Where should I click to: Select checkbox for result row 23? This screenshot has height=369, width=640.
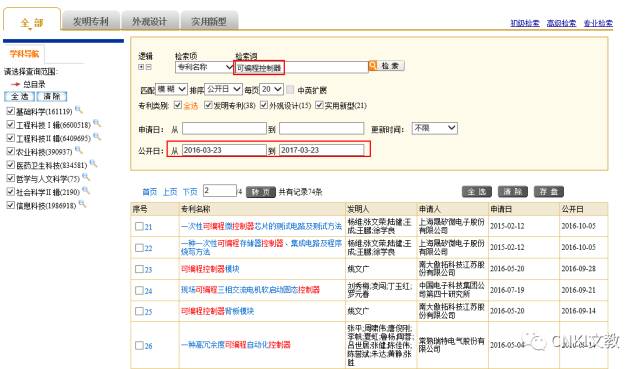(x=139, y=269)
